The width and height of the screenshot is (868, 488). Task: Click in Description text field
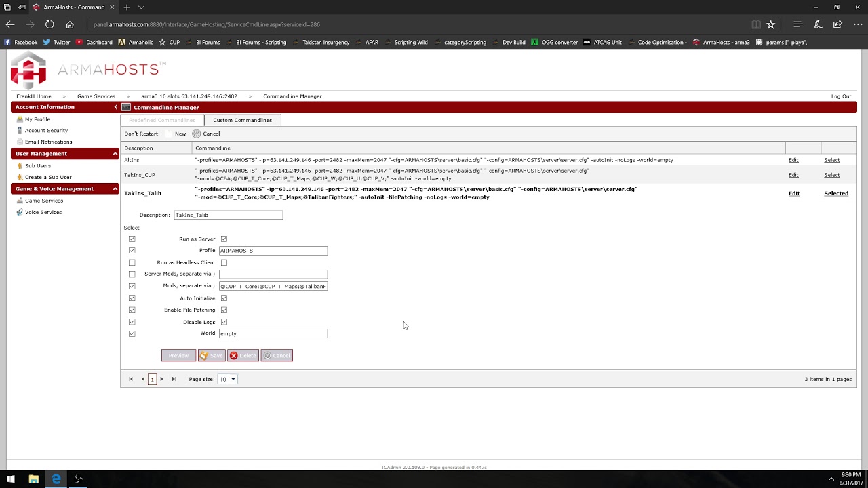(x=228, y=215)
